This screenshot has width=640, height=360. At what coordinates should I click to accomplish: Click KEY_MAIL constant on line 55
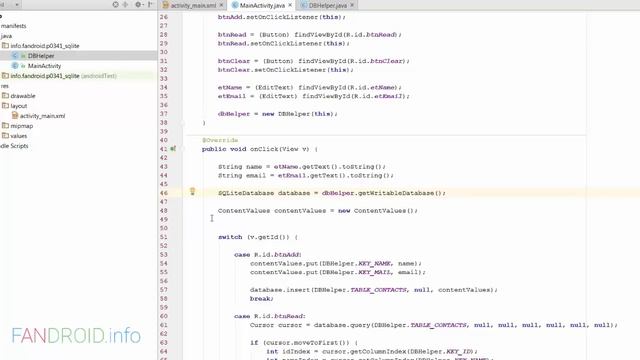pyautogui.click(x=374, y=272)
